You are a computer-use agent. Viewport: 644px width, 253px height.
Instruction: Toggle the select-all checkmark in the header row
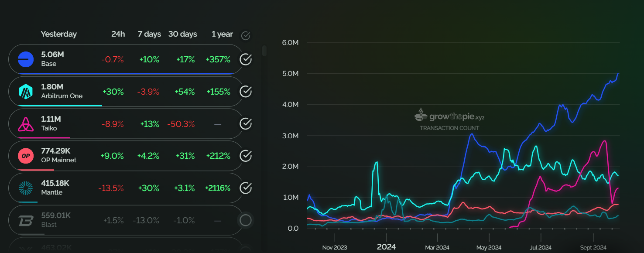click(246, 35)
